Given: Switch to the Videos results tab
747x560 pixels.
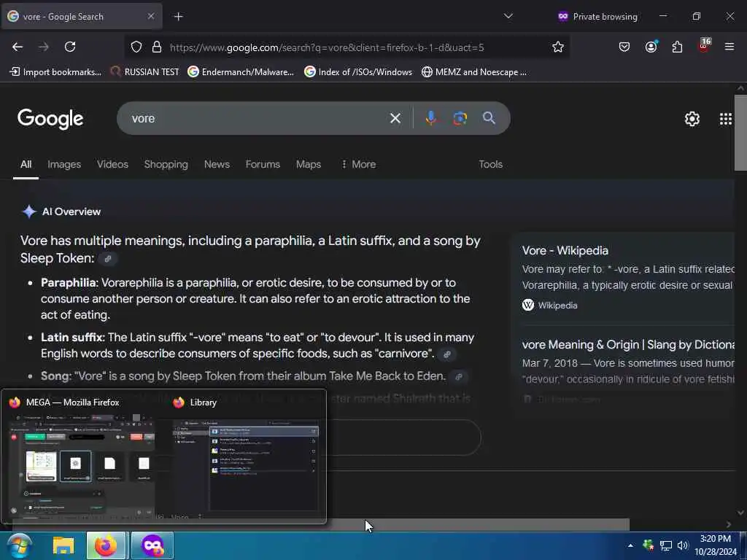Looking at the screenshot, I should (112, 164).
